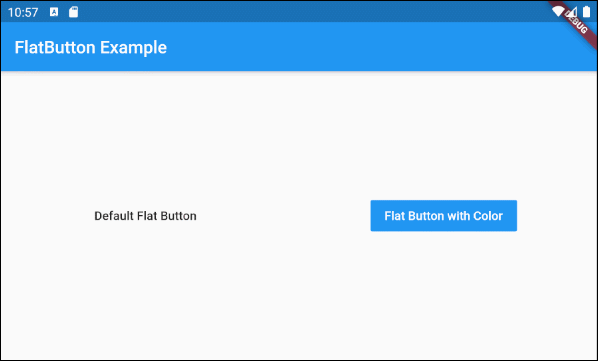Tap the word FlatButton in the app bar title
598x361 pixels.
point(55,48)
